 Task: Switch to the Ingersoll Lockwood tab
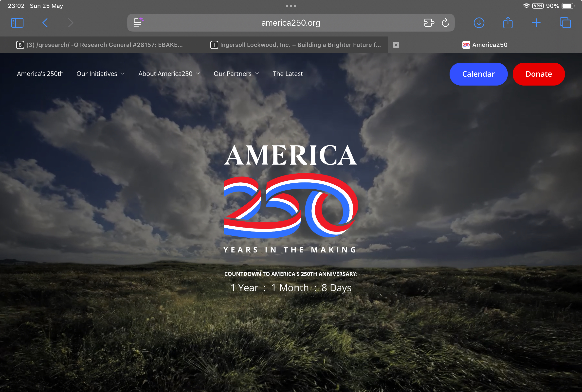click(291, 45)
